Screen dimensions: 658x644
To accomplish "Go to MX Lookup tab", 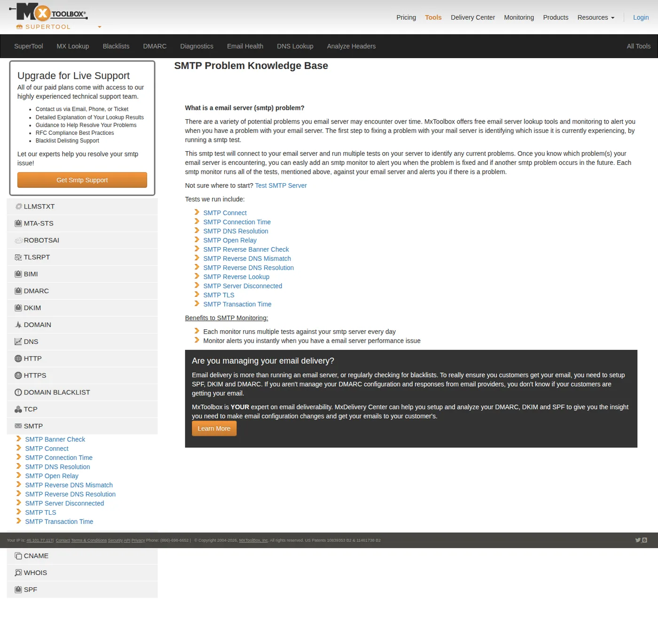I will (73, 46).
